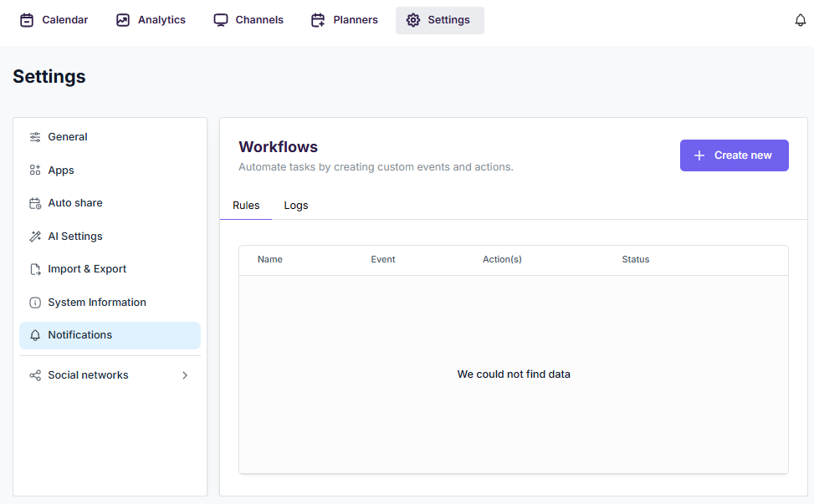Open Auto share settings
Screen dimensions: 814x504
point(75,203)
